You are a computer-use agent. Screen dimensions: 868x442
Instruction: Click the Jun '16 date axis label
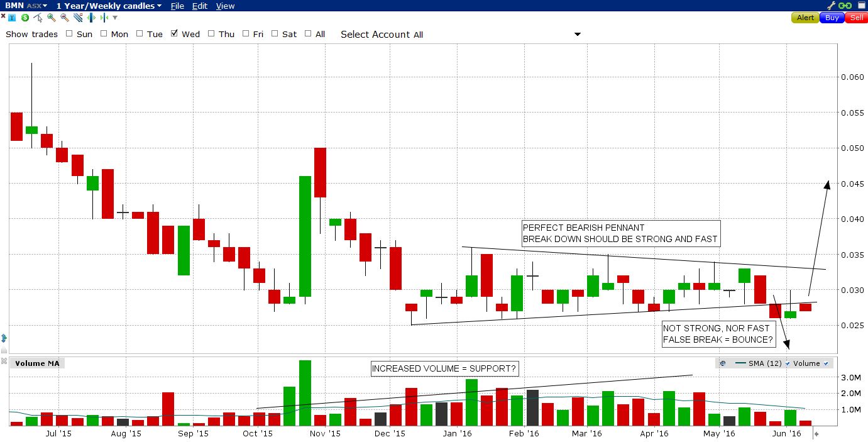786,433
